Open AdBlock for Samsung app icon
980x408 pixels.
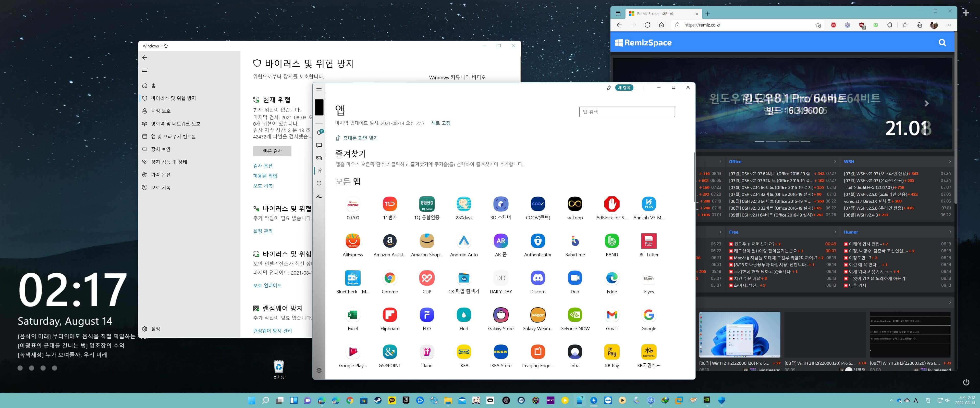coord(612,204)
